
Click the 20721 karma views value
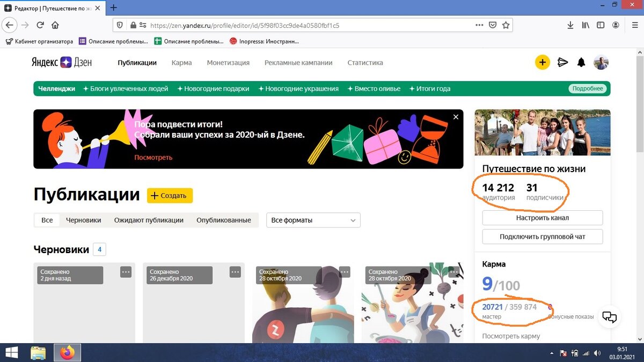pos(492,307)
